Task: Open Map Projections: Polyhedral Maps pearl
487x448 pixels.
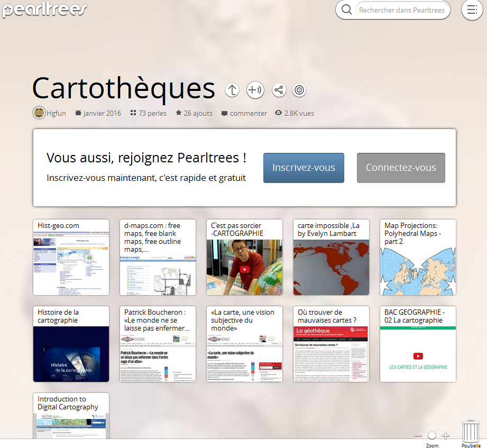Action: [418, 257]
